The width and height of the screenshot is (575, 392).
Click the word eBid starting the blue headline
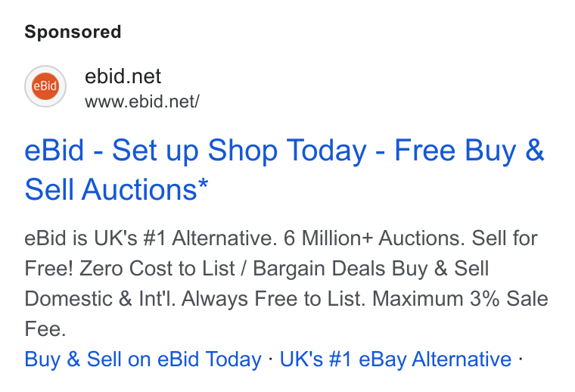tap(54, 150)
